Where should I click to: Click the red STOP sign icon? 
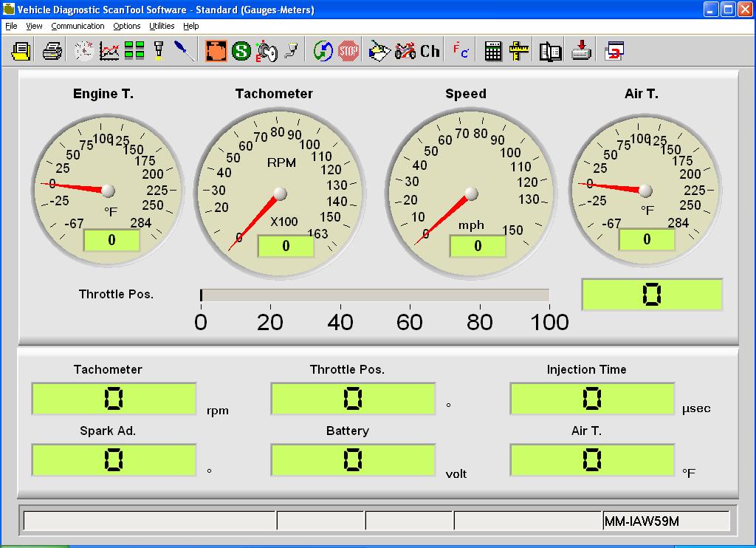tap(348, 51)
